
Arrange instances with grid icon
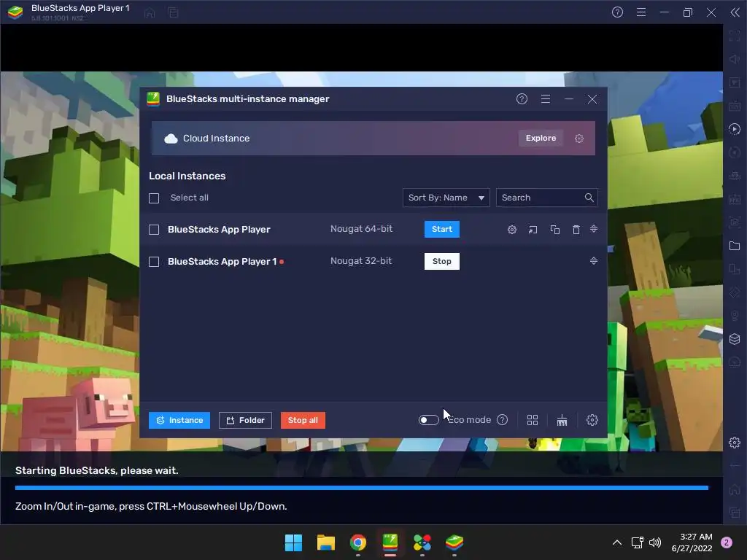tap(532, 420)
